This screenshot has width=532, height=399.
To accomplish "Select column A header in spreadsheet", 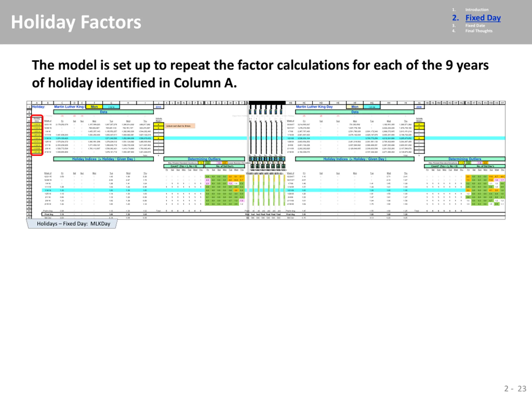I will 37,103.
